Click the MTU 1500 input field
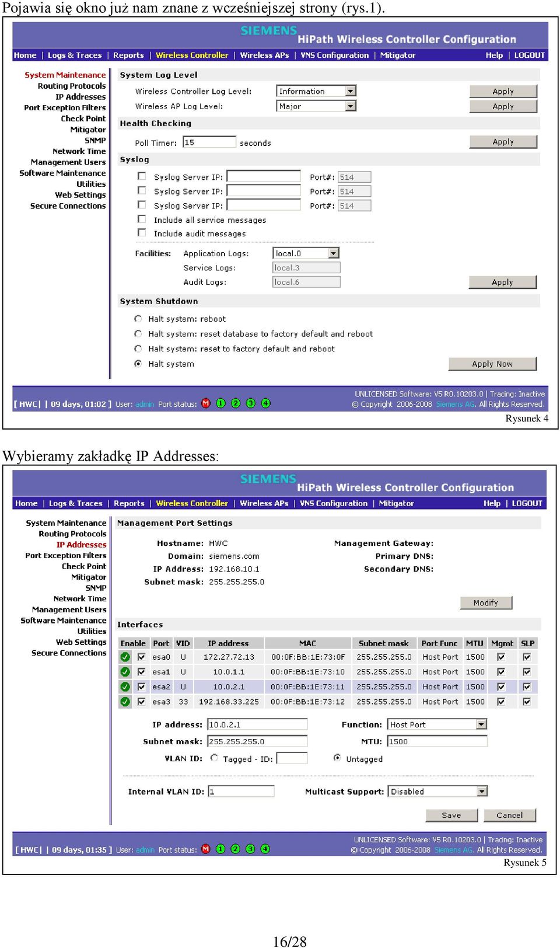This screenshot has width=560, height=948. click(x=437, y=741)
